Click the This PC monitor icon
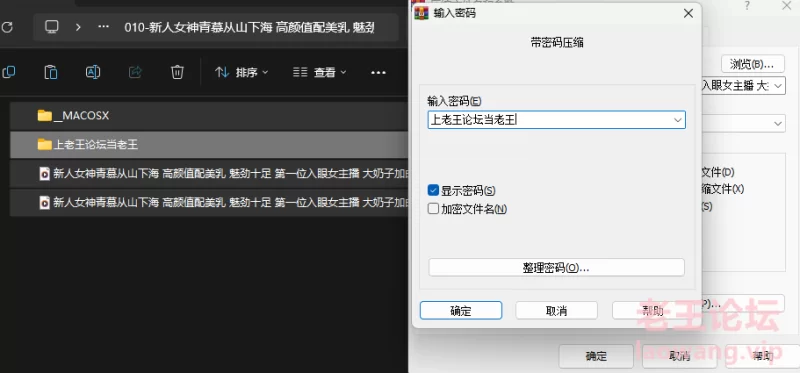This screenshot has width=800, height=373. pyautogui.click(x=52, y=27)
